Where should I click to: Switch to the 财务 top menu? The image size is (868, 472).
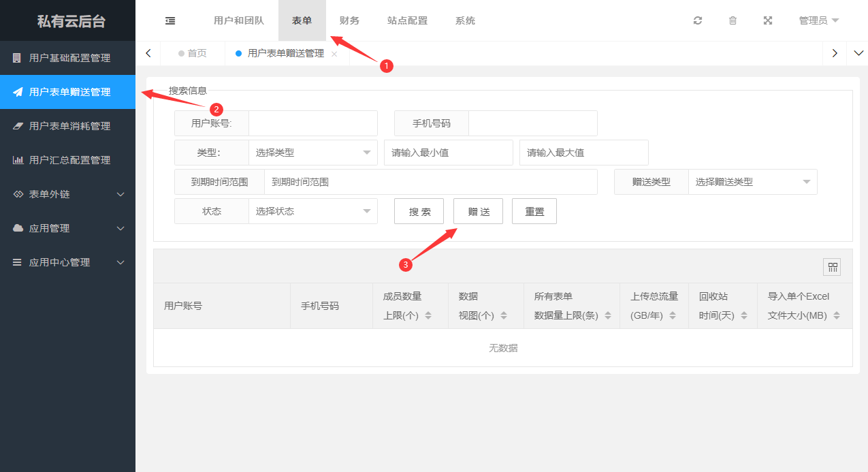349,20
